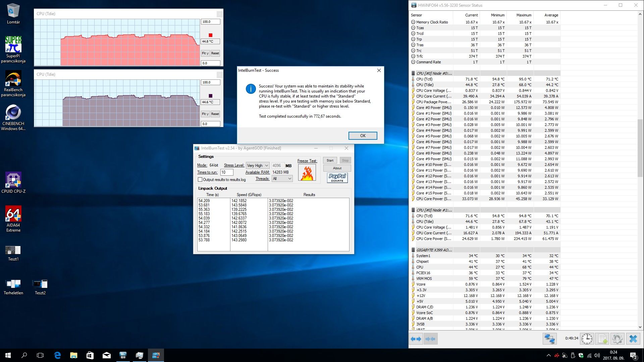The width and height of the screenshot is (644, 362).
Task: Launch Microsoft Edge from the taskbar
Action: click(57, 355)
